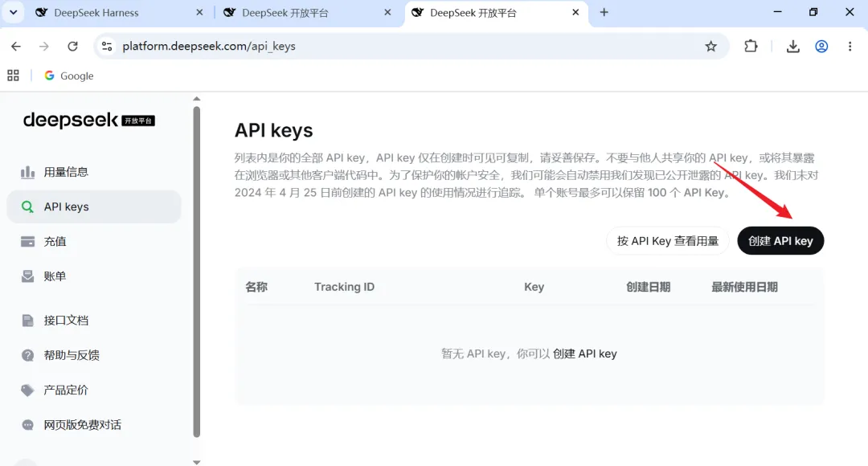The height and width of the screenshot is (466, 868).
Task: Click the 创建日期 column header
Action: 649,287
